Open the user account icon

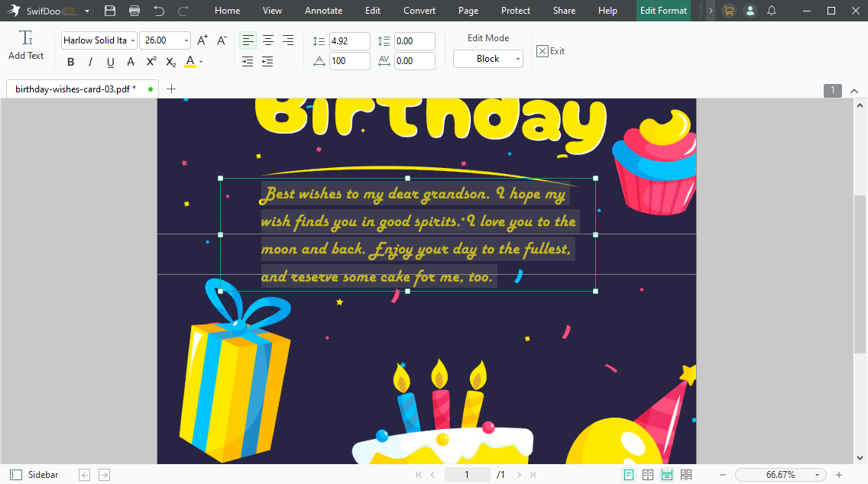click(x=750, y=11)
